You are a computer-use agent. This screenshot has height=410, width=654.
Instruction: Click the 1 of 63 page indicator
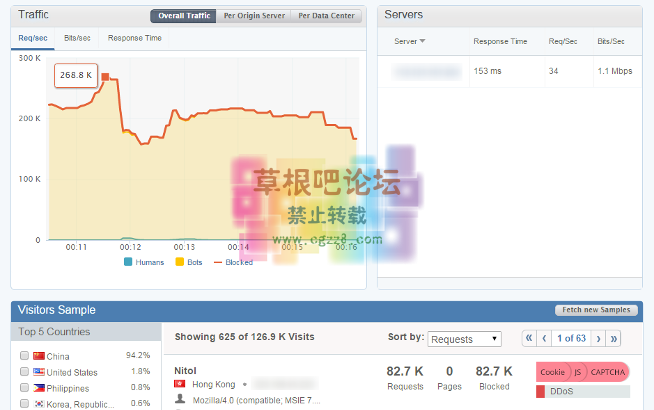571,338
